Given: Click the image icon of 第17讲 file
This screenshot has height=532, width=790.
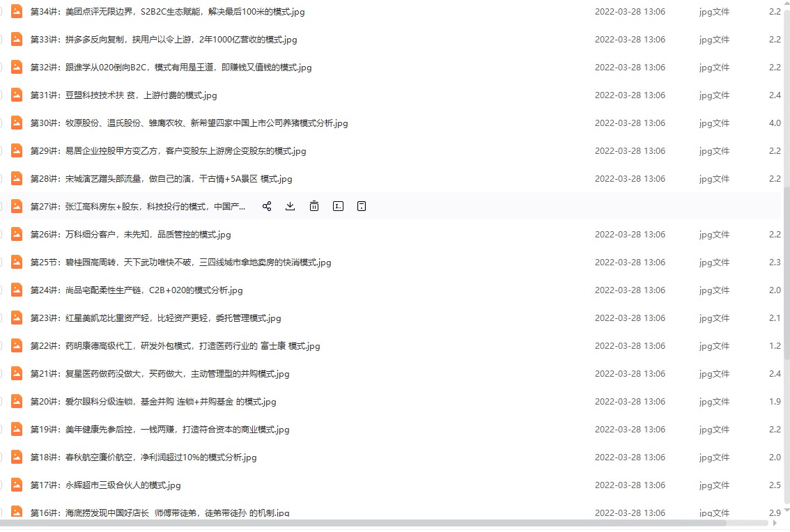Looking at the screenshot, I should pyautogui.click(x=17, y=485).
